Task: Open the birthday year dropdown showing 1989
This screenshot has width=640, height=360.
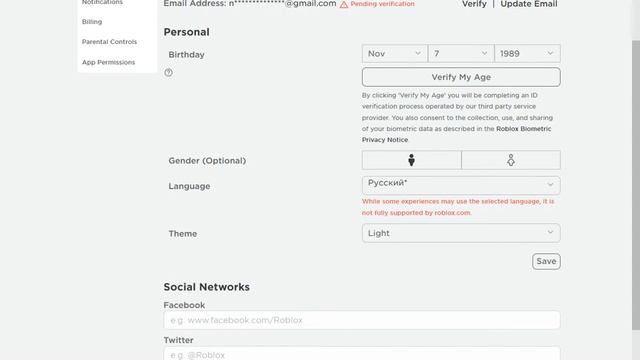Action: click(x=527, y=53)
